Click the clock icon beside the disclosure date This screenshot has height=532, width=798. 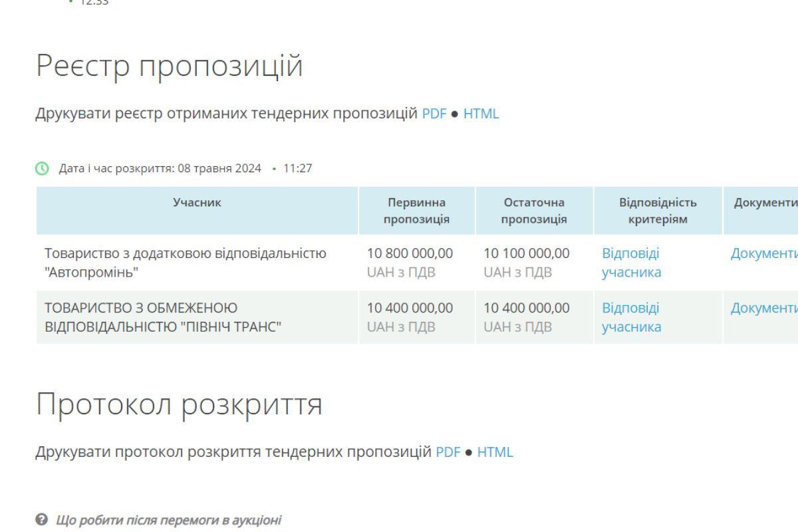click(41, 168)
